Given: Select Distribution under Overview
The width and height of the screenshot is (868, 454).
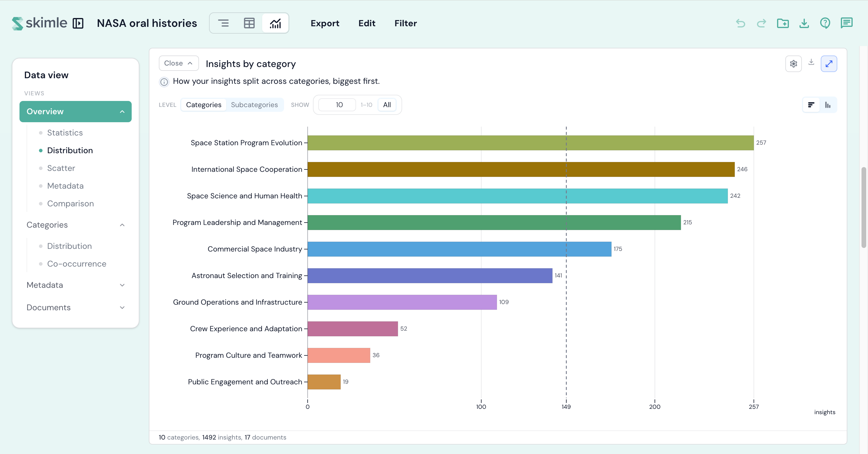Looking at the screenshot, I should pyautogui.click(x=70, y=151).
